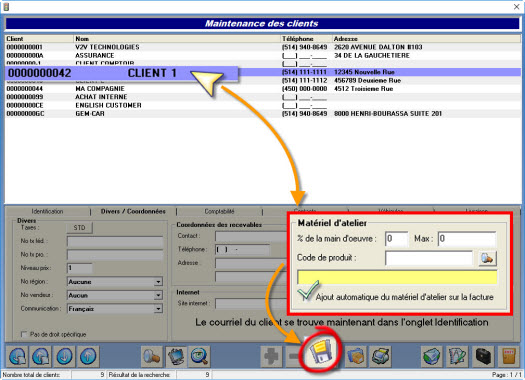Select the ACHAT INTERNE client row
Viewport: 525px width, 380px height.
pyautogui.click(x=262, y=97)
